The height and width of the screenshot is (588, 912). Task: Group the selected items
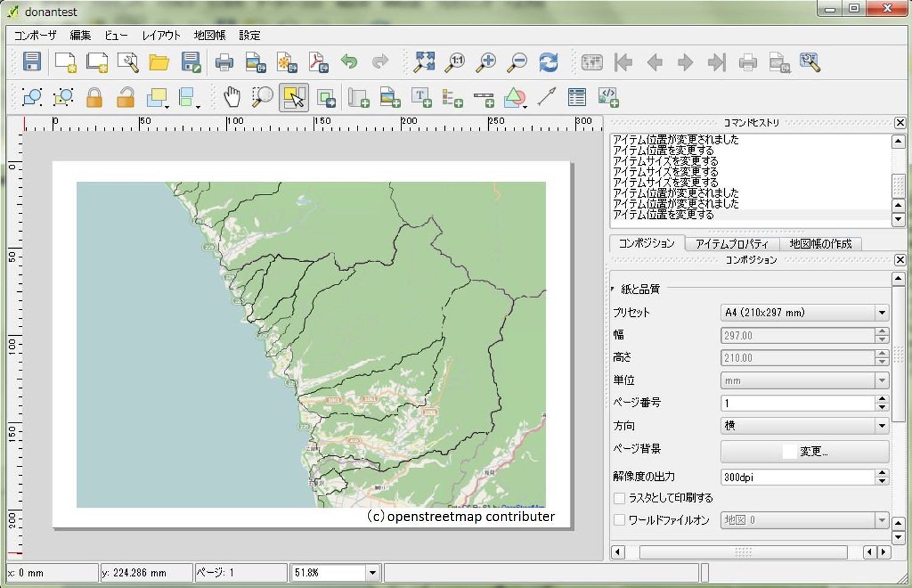pos(32,97)
